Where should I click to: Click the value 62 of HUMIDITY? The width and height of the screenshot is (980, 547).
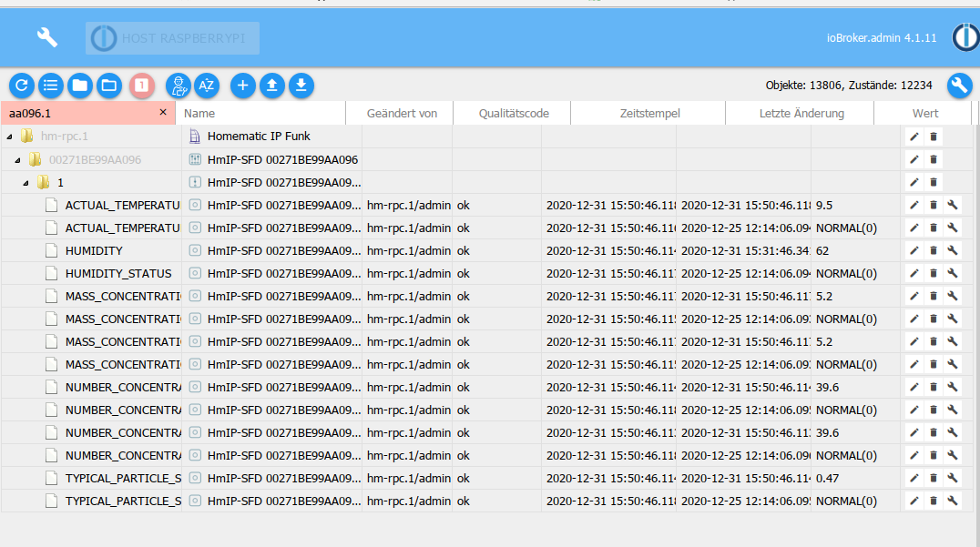[822, 251]
